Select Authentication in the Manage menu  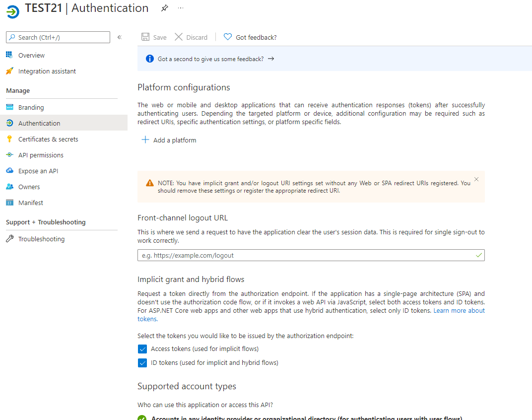tap(39, 123)
